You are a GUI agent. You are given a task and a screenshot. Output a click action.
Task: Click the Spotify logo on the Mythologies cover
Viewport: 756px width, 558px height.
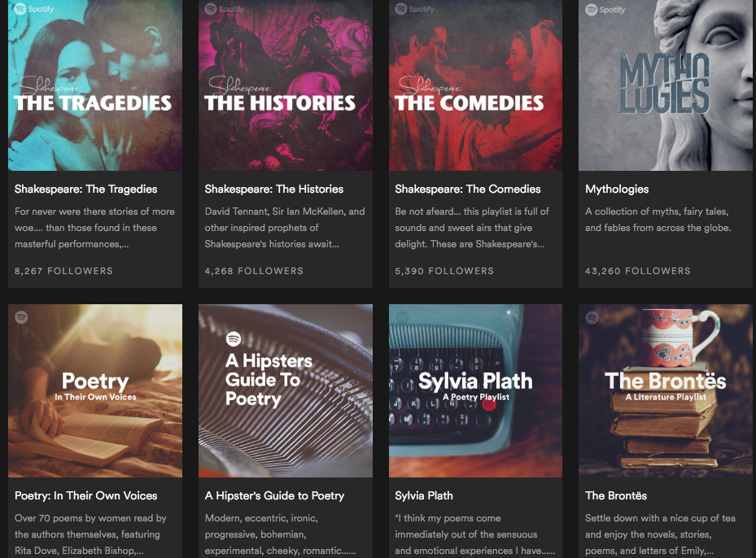coord(593,10)
